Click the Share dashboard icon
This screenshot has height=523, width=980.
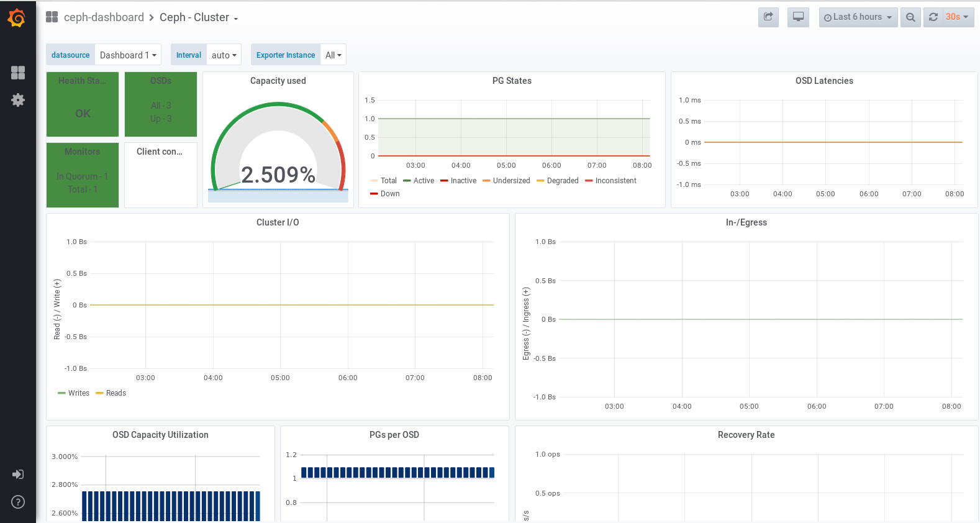point(768,17)
